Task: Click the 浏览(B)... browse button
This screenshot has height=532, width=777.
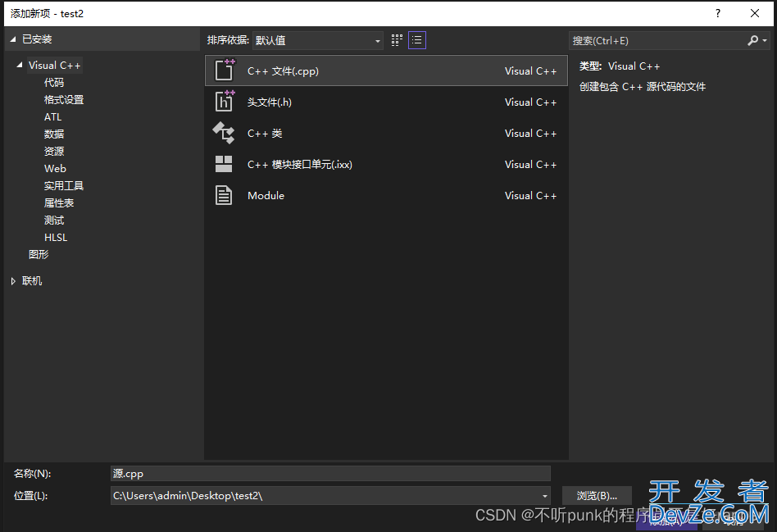Action: coord(597,496)
